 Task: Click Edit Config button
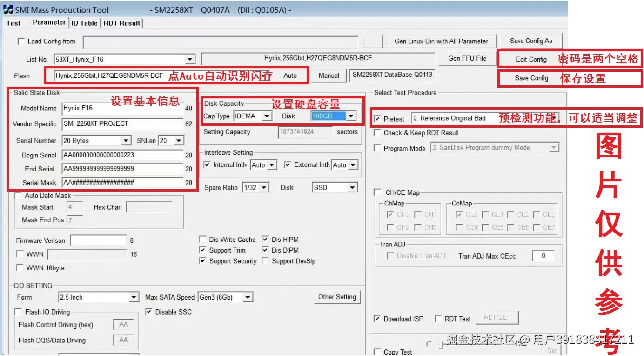531,59
